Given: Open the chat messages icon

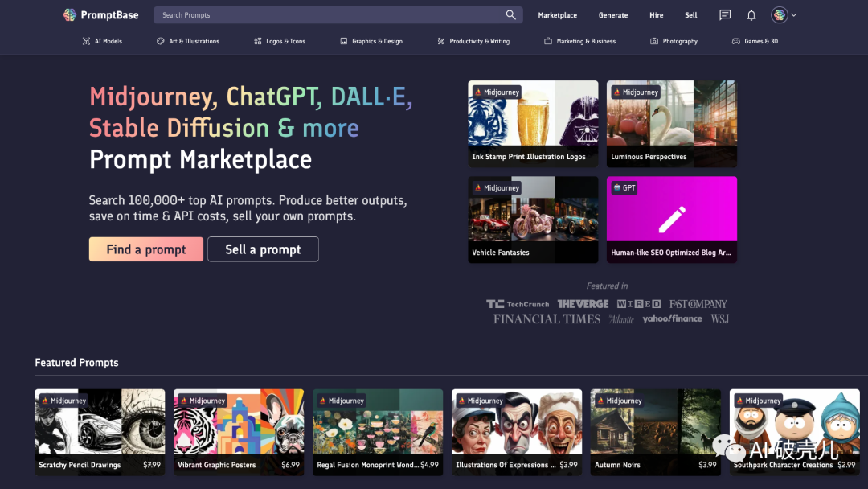Looking at the screenshot, I should (725, 14).
